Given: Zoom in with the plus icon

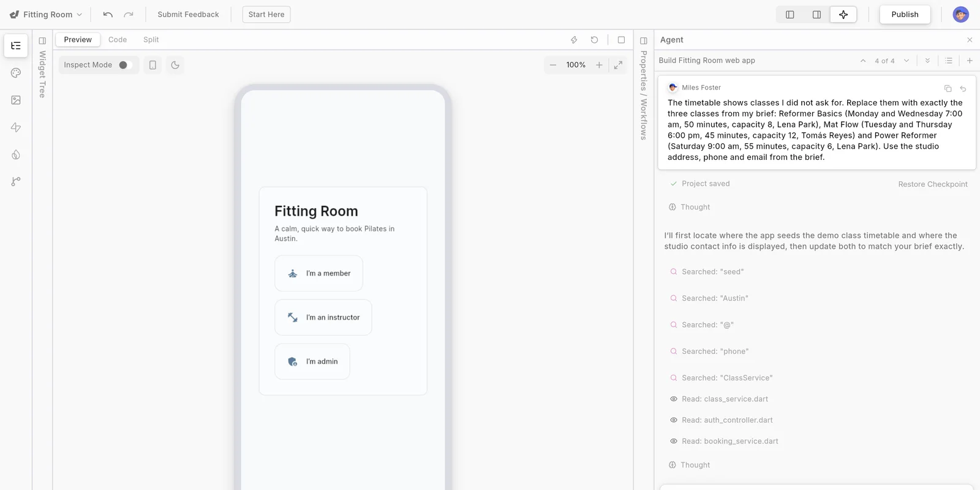Looking at the screenshot, I should click(x=599, y=65).
